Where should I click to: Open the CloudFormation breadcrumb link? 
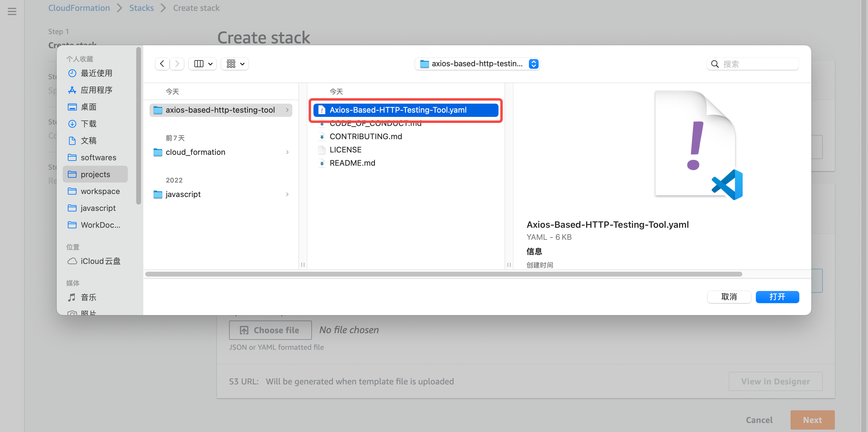(x=79, y=8)
